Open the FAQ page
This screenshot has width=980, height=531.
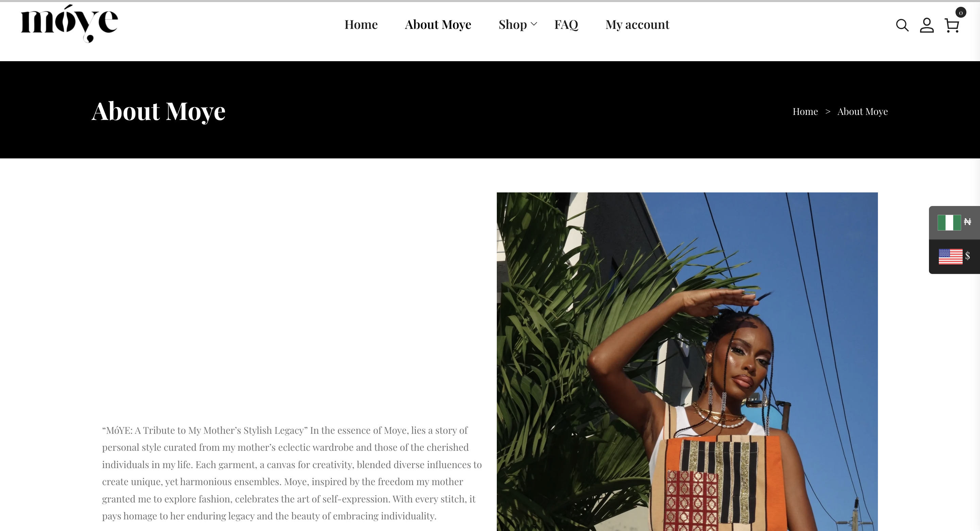pos(566,24)
